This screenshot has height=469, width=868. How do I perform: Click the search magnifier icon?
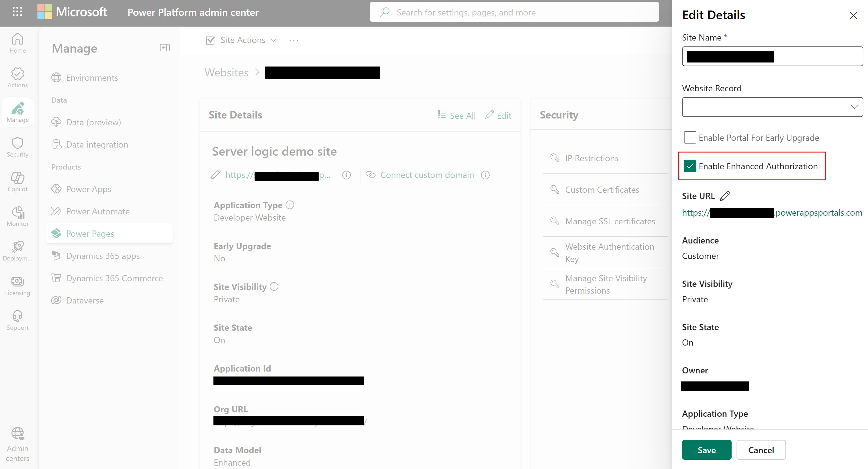385,12
